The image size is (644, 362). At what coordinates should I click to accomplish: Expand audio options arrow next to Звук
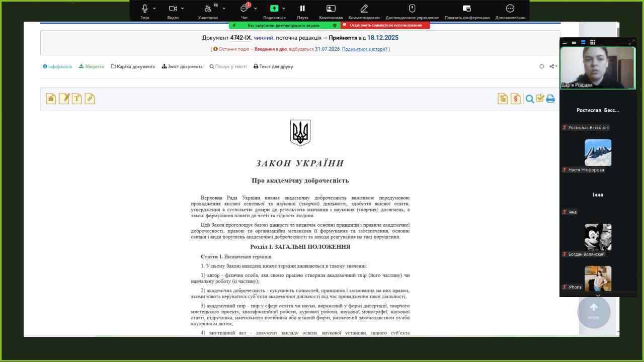coord(154,9)
